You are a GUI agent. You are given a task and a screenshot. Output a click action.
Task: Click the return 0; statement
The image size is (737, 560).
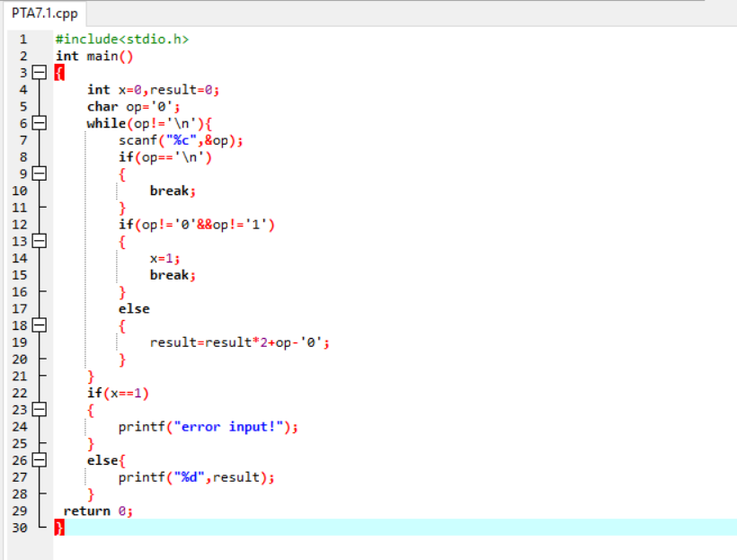tap(98, 511)
